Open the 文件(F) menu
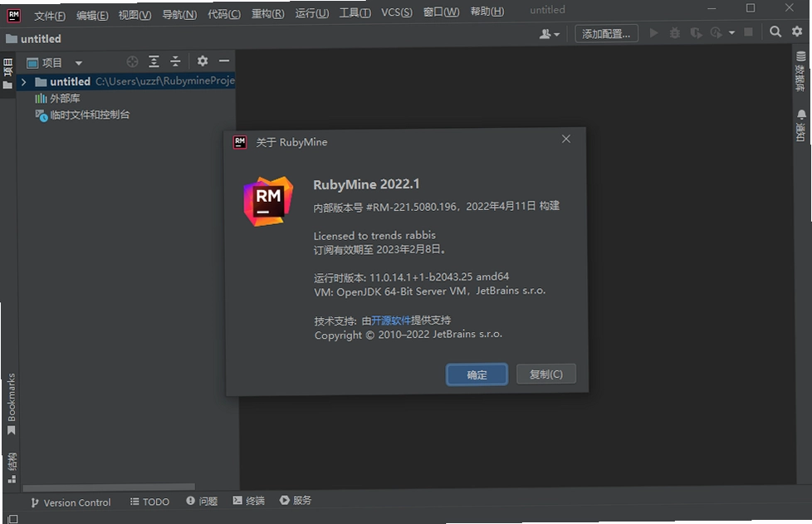The image size is (812, 524). point(50,15)
